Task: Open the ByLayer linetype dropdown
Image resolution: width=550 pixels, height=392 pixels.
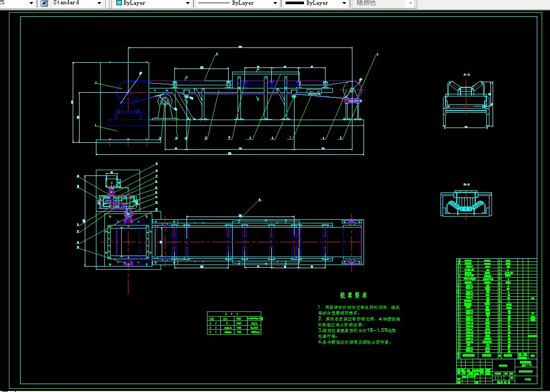Action: [238, 3]
